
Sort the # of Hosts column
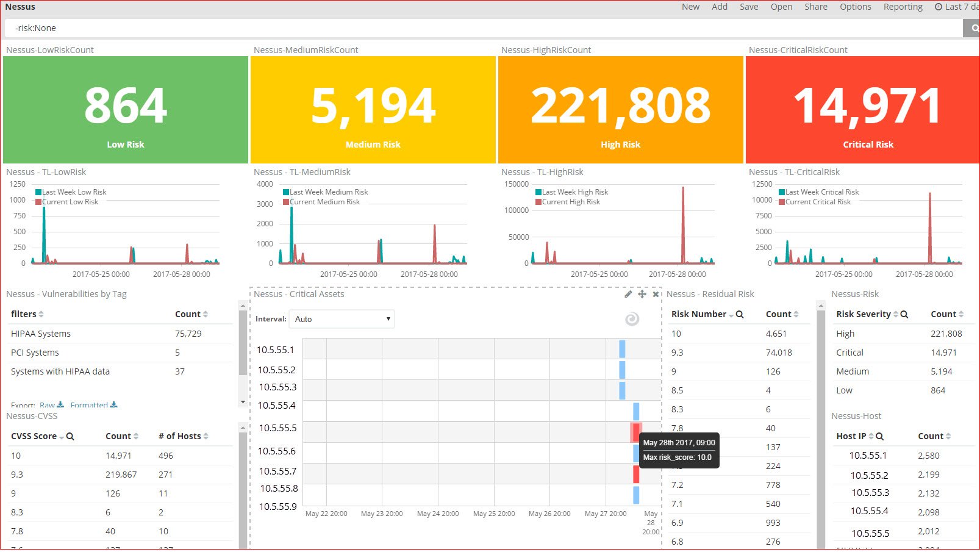tap(206, 436)
